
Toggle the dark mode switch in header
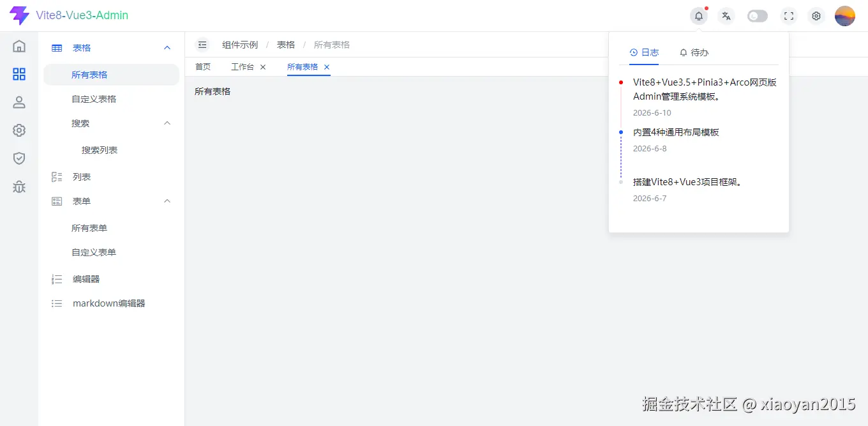pos(758,16)
